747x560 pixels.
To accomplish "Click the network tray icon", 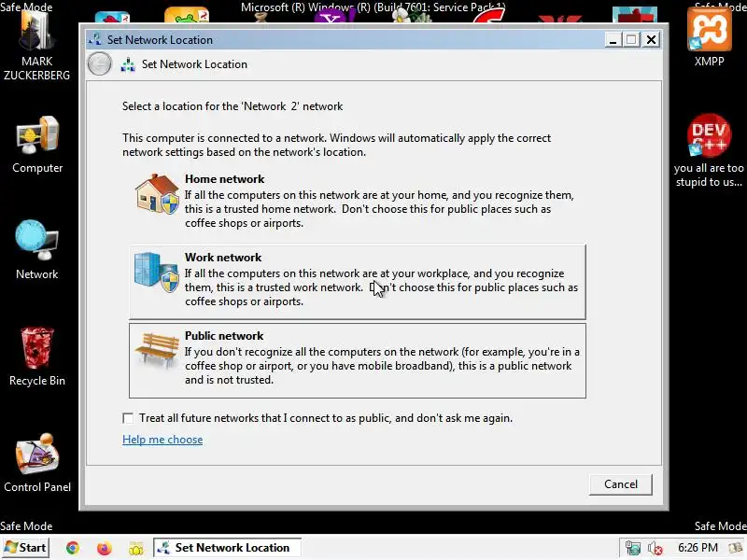I will pyautogui.click(x=633, y=548).
